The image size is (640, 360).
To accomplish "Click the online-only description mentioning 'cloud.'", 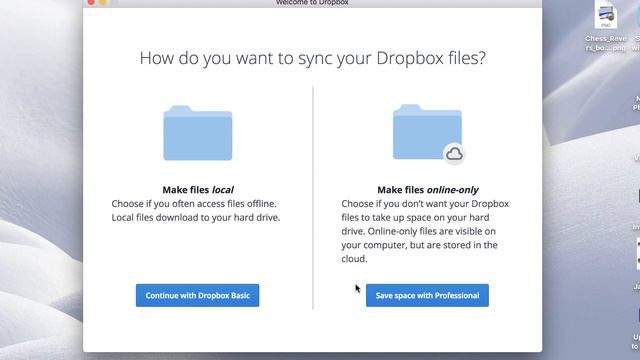I will [425, 231].
